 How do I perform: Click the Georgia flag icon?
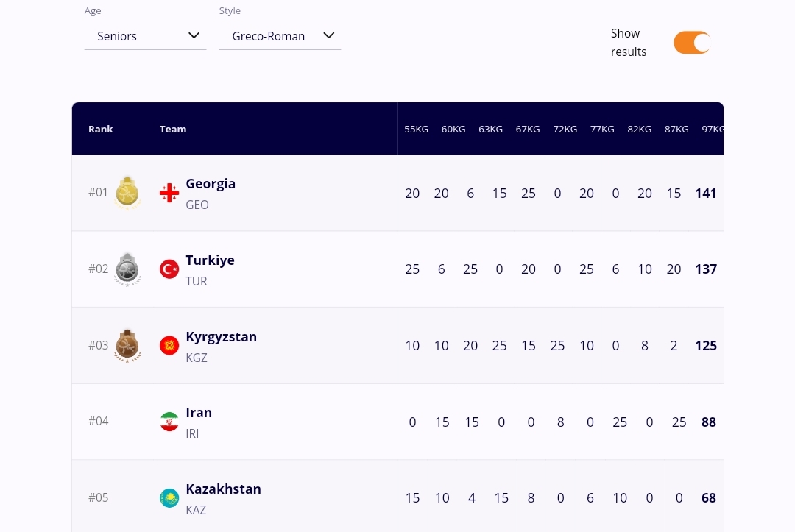[x=169, y=194]
